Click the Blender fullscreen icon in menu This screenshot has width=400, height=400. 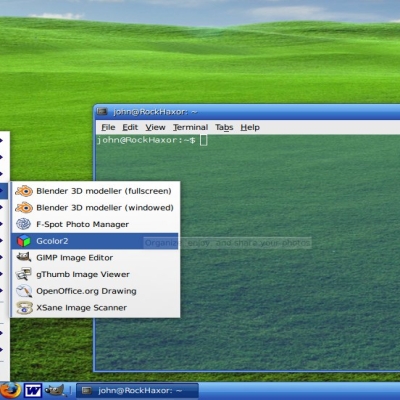(x=24, y=191)
